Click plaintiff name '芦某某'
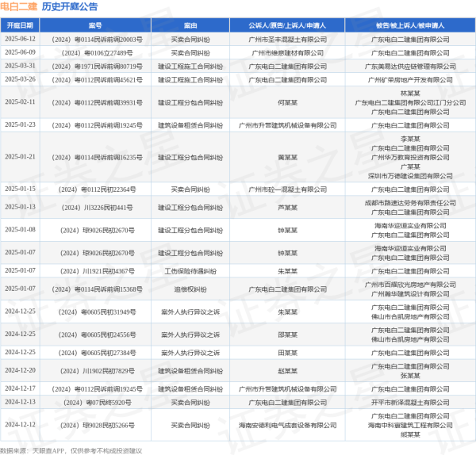 tap(287, 208)
